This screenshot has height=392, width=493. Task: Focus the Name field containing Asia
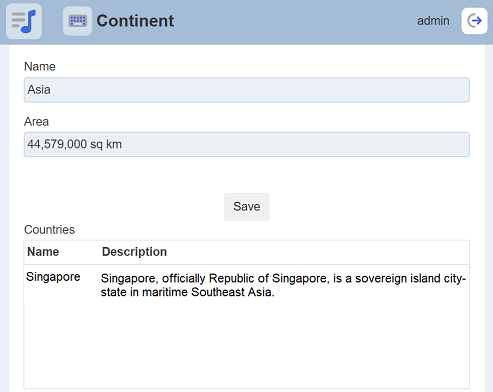[x=247, y=90]
